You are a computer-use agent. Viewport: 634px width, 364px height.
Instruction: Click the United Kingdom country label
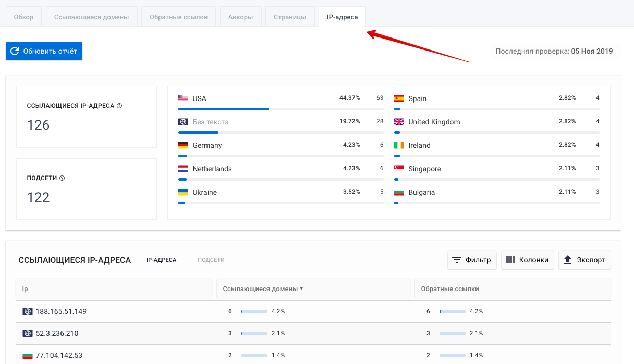tap(434, 122)
